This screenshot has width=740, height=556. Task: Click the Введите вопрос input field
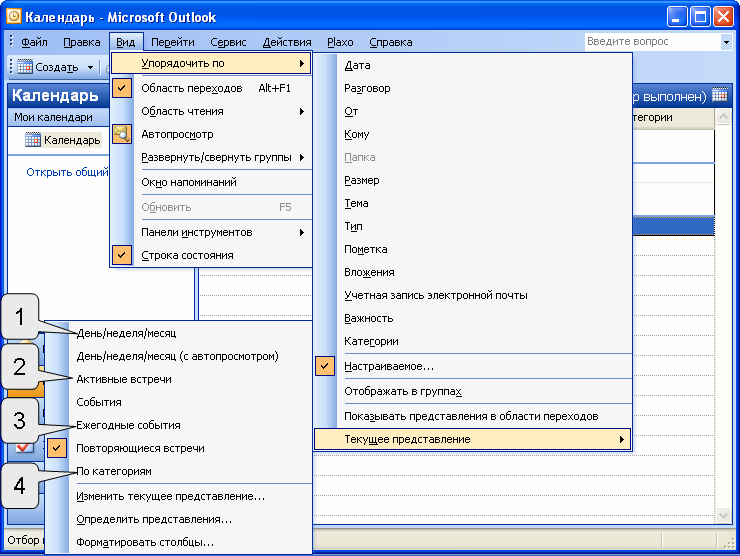[652, 42]
